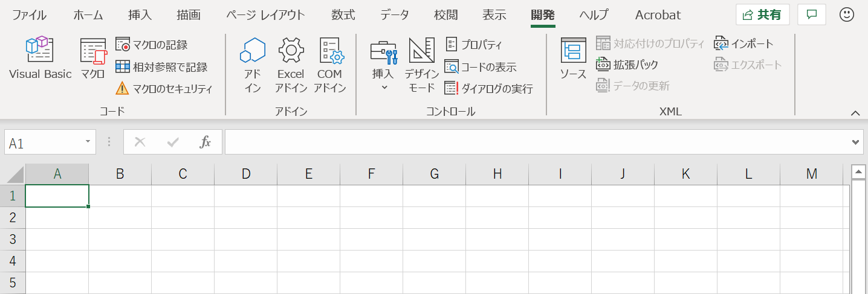868x294 pixels.
Task: Click XML インポート (Import)
Action: 744,43
